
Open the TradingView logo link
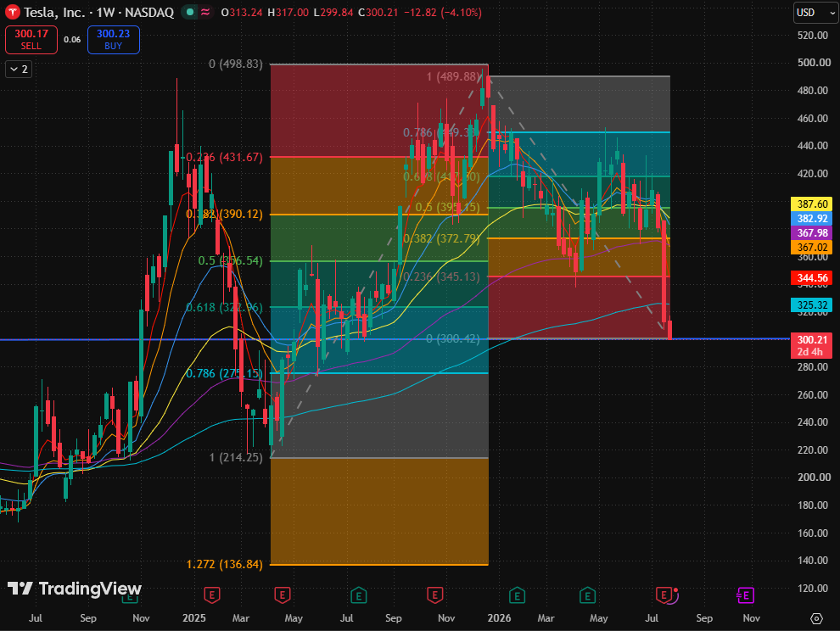click(x=75, y=589)
